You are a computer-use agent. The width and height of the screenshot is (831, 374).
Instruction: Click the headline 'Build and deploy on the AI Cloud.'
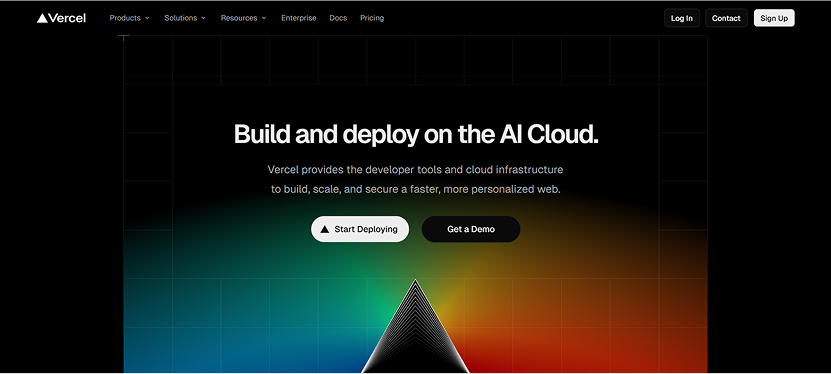(416, 134)
